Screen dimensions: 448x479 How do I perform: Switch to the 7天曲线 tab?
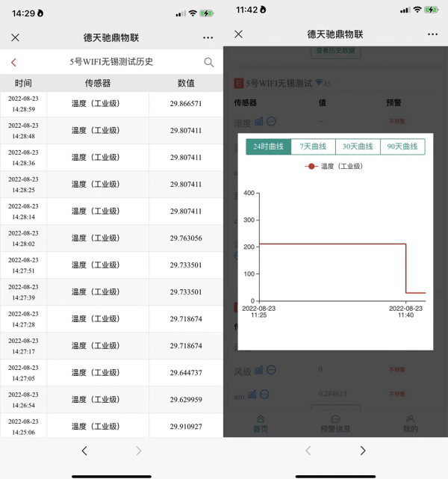[313, 146]
